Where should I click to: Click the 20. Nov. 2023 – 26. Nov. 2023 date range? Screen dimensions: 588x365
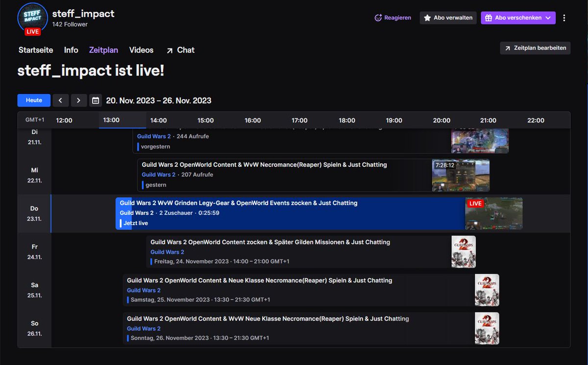click(x=159, y=101)
